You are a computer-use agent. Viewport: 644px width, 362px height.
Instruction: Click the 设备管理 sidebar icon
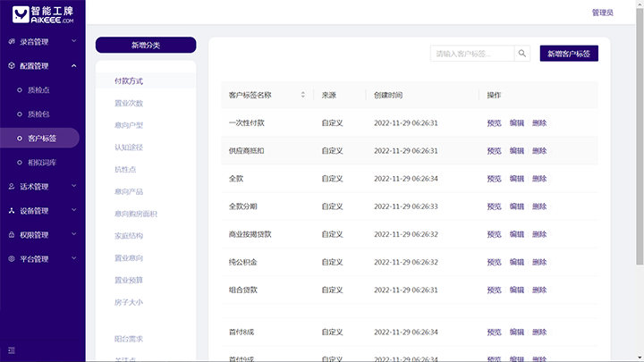11,211
